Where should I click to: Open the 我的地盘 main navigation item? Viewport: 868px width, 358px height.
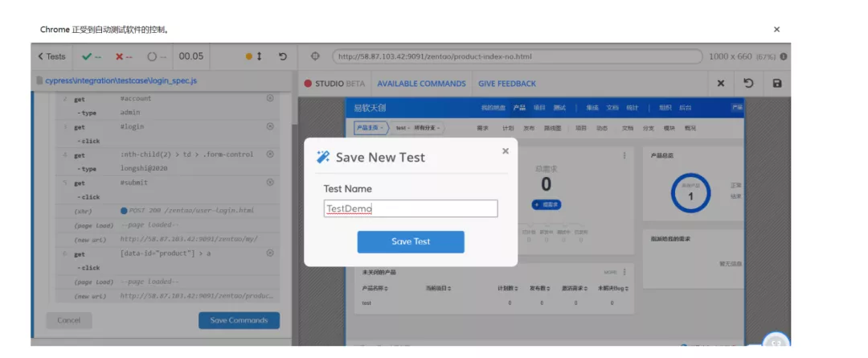(x=493, y=108)
